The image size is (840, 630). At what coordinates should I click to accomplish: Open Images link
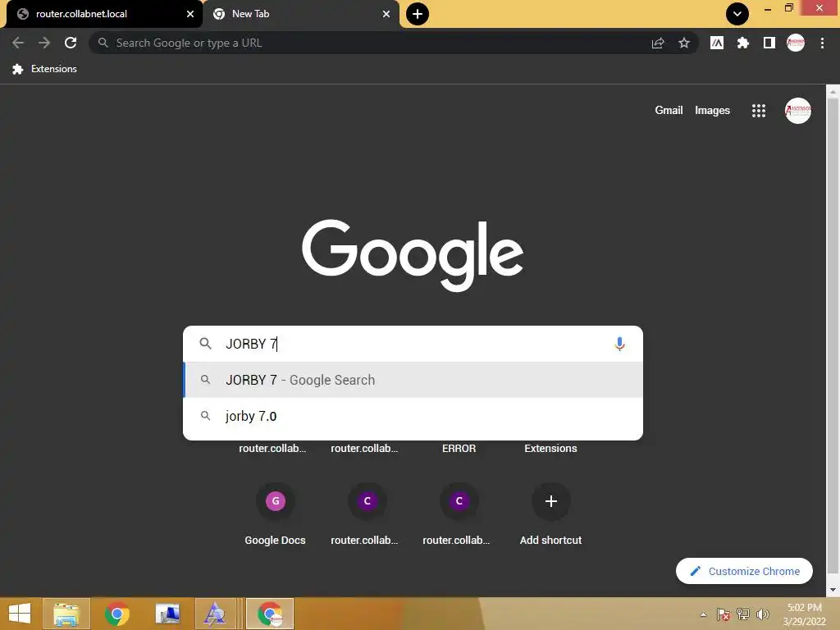click(712, 111)
